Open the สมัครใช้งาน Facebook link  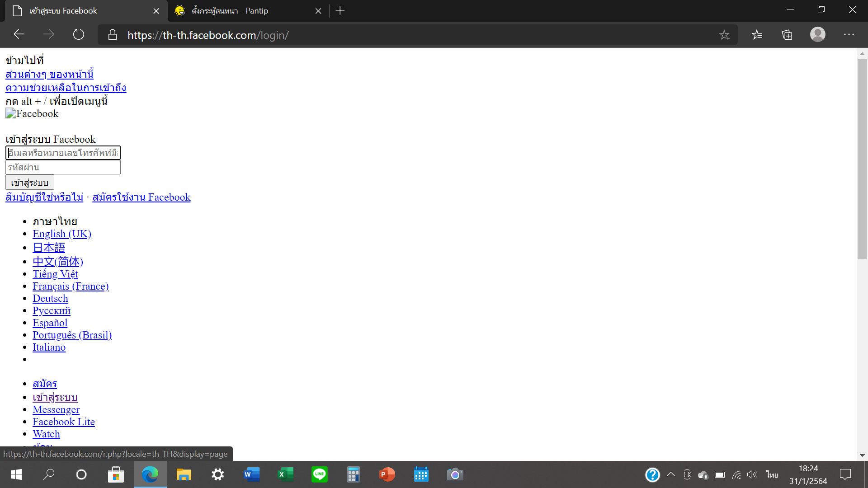click(x=142, y=197)
